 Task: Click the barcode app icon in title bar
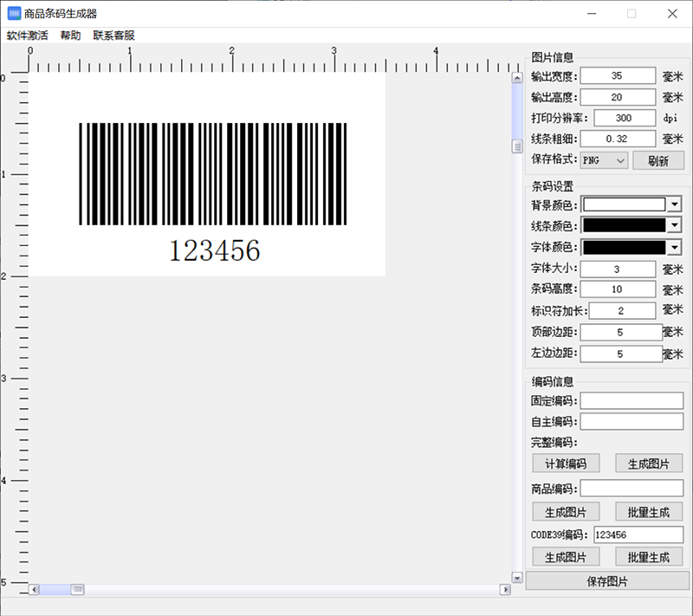tap(14, 13)
